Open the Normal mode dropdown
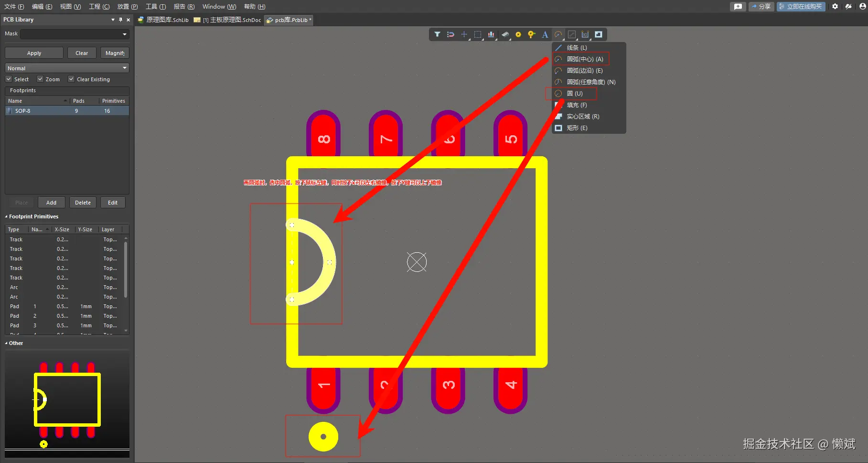868x463 pixels. (x=67, y=68)
